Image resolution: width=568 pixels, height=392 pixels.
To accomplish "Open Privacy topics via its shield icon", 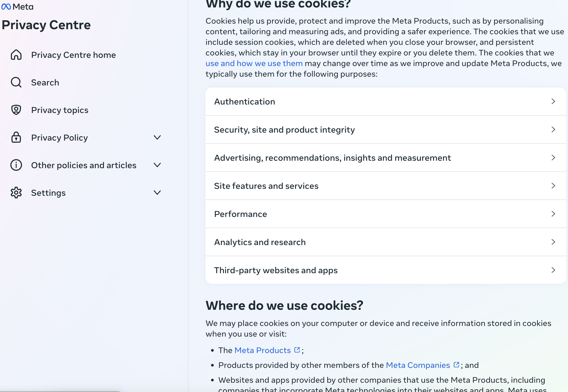I will coord(16,110).
